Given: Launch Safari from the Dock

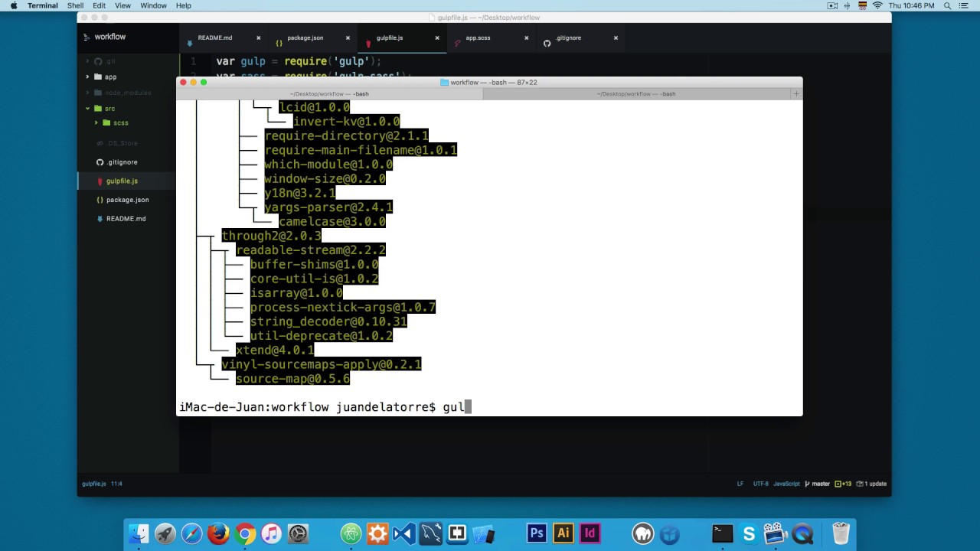Looking at the screenshot, I should (x=191, y=533).
